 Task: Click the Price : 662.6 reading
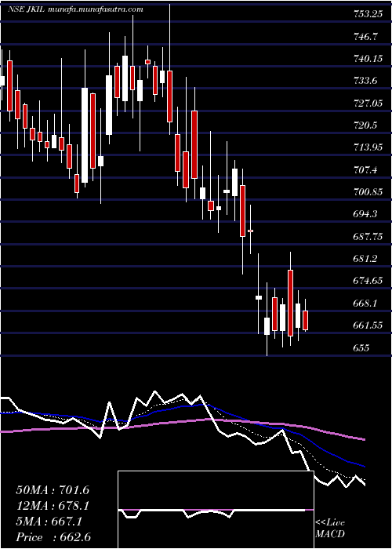point(54,537)
